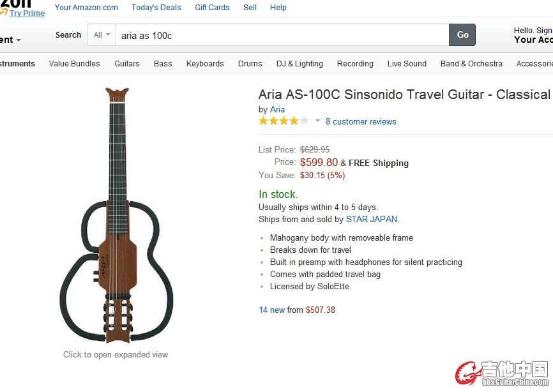Open the DJ & Lighting category
The height and width of the screenshot is (392, 553).
[x=299, y=64]
